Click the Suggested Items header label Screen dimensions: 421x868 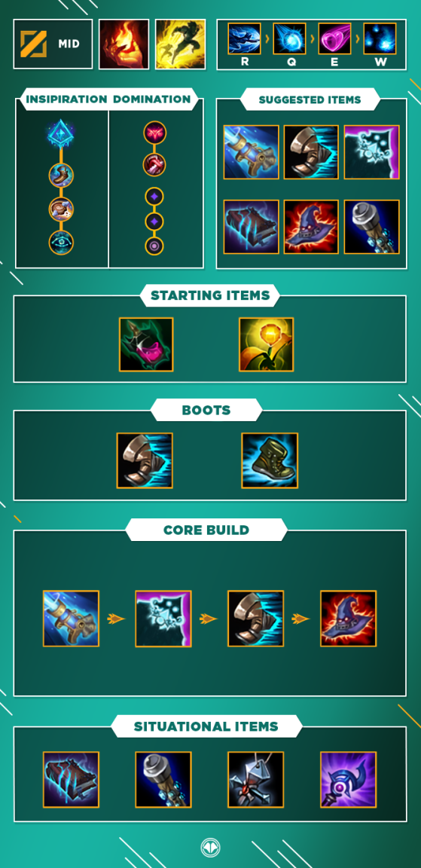coord(310,100)
